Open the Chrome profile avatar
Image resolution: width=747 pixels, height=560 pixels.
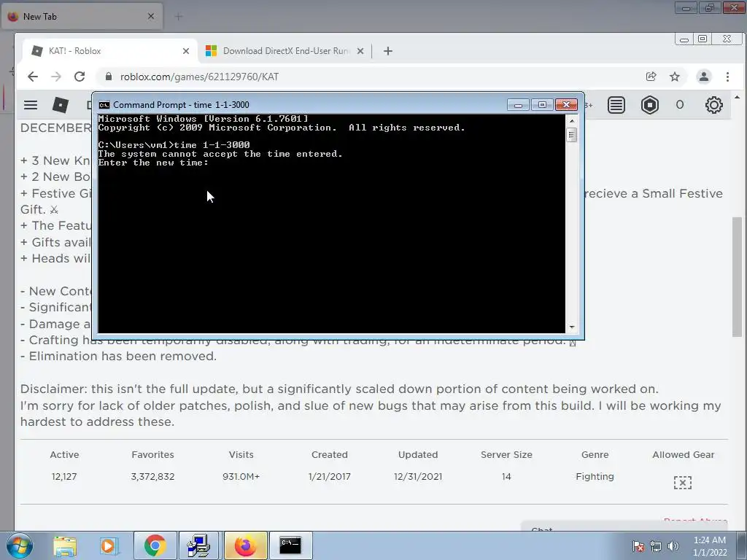click(704, 77)
